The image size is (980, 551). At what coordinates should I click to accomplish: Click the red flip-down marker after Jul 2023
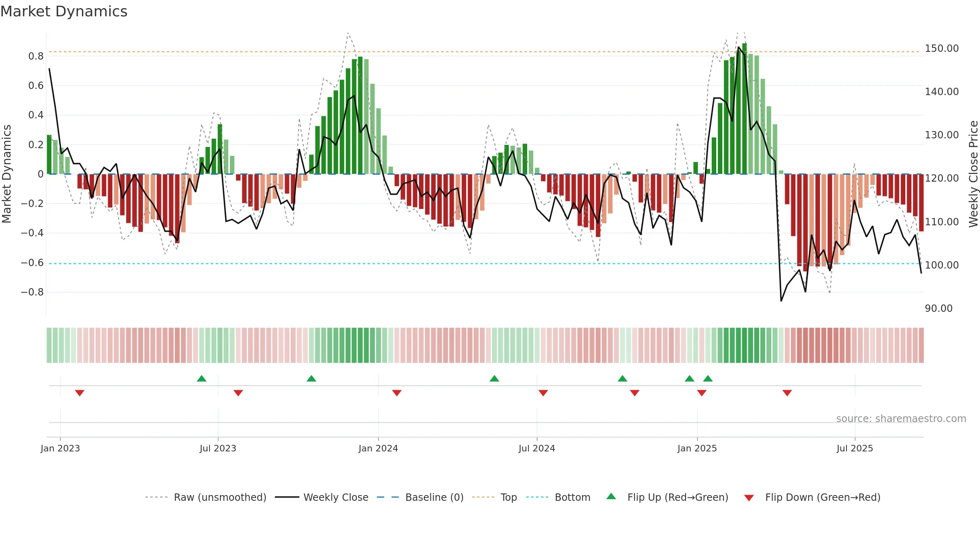pos(238,393)
